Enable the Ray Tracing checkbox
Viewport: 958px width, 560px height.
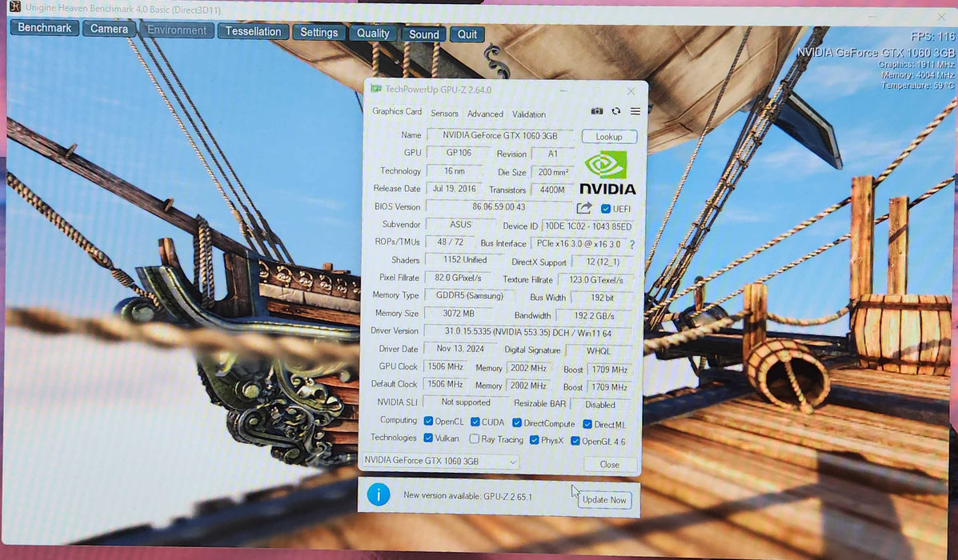click(x=474, y=439)
